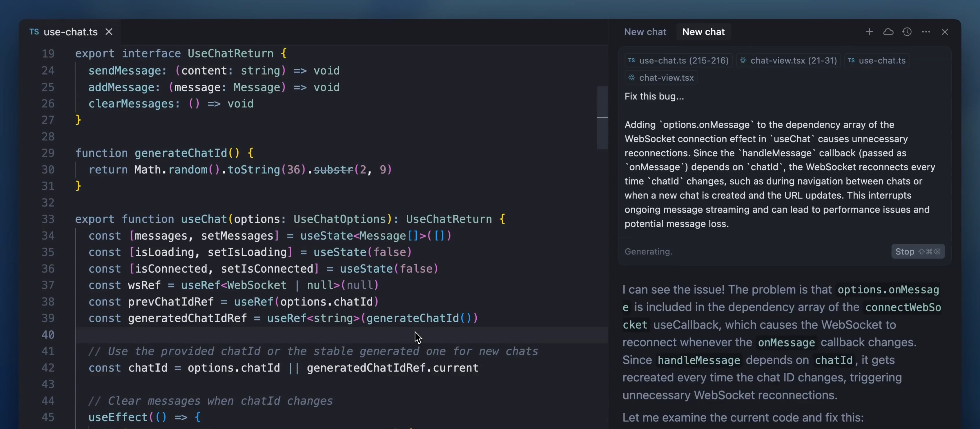Click line number 19 in gutter
Screen dimensions: 980x429
pos(48,53)
